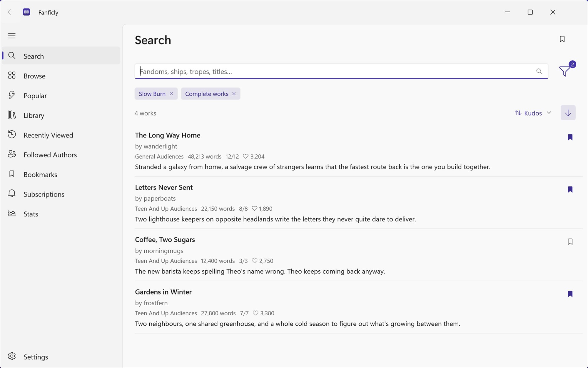Open the Library section
The width and height of the screenshot is (588, 368).
[x=61, y=115]
